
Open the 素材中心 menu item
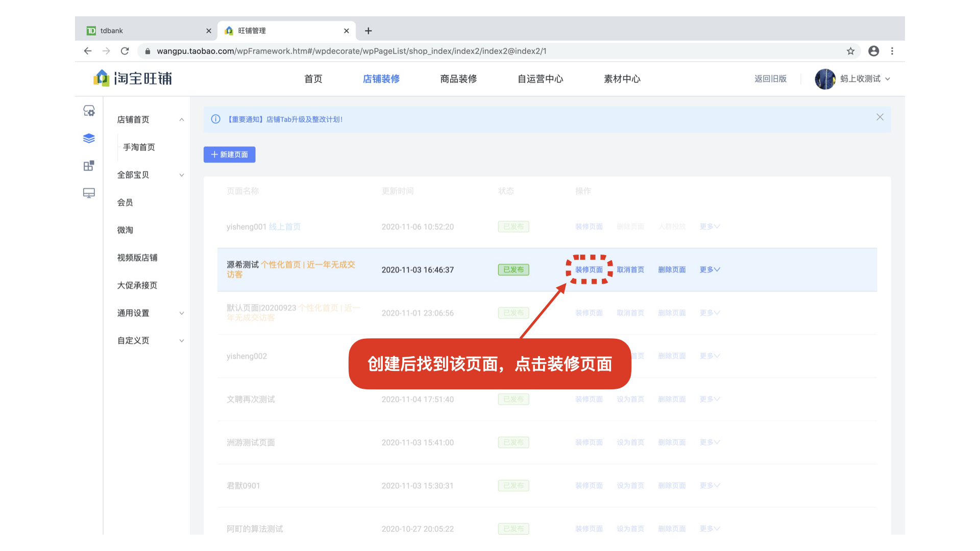point(622,79)
